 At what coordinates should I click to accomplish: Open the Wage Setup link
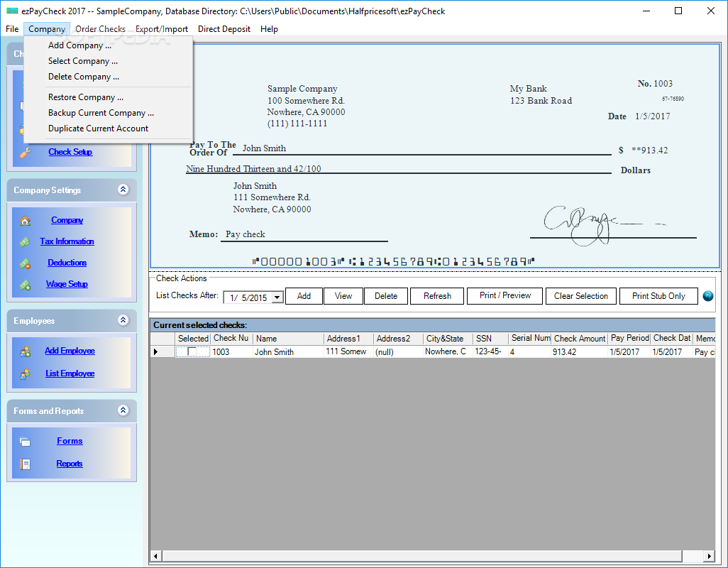pyautogui.click(x=67, y=284)
